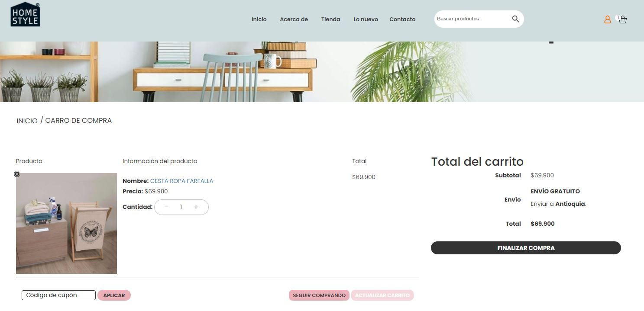The image size is (644, 311).
Task: Click the CARRO DE COMPRA breadcrumb text
Action: click(x=78, y=121)
